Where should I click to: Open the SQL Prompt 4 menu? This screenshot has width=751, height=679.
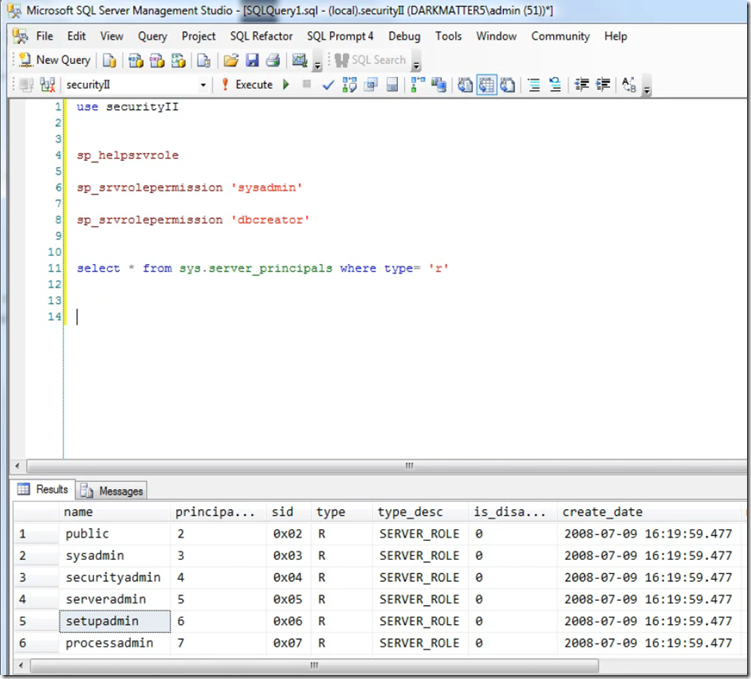(x=340, y=36)
